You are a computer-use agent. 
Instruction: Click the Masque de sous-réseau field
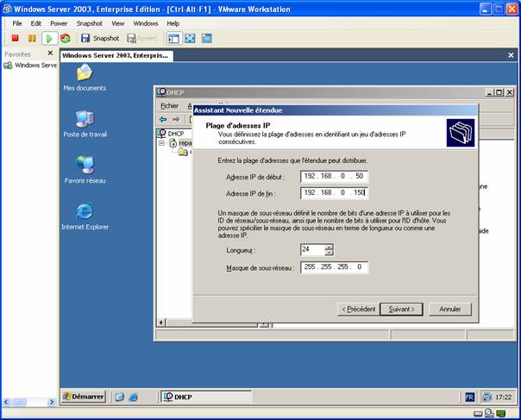click(x=334, y=267)
